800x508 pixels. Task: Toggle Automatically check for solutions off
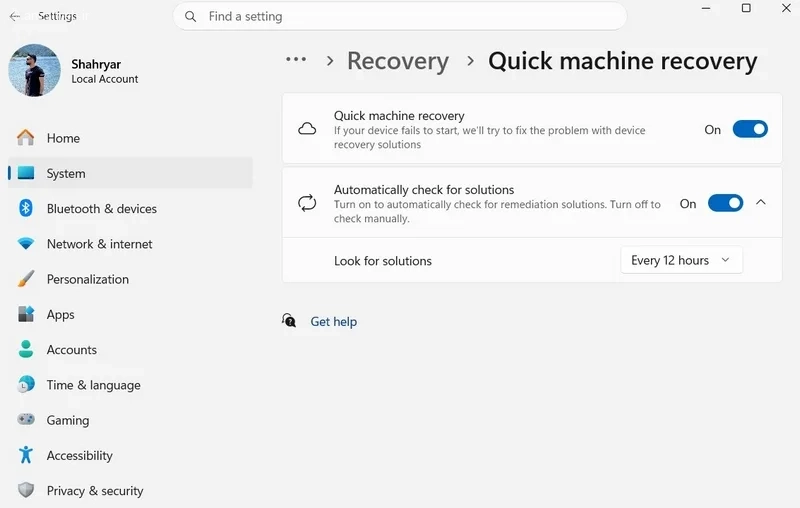pyautogui.click(x=725, y=203)
